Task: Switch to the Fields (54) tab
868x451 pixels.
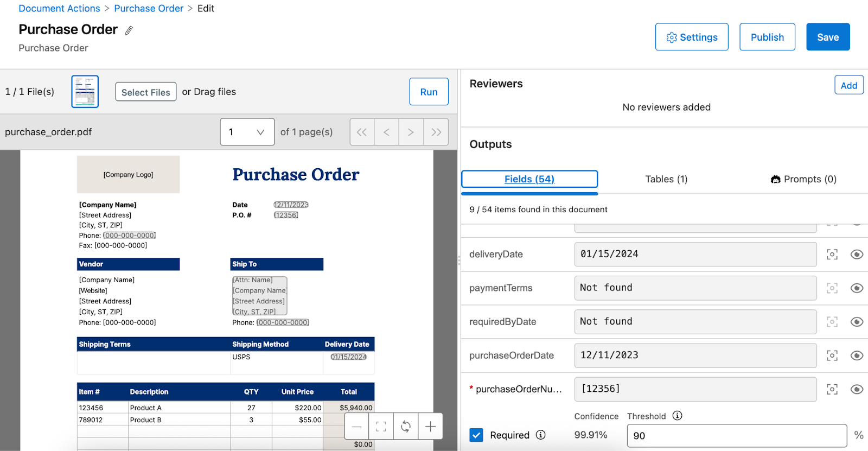Action: click(x=529, y=179)
